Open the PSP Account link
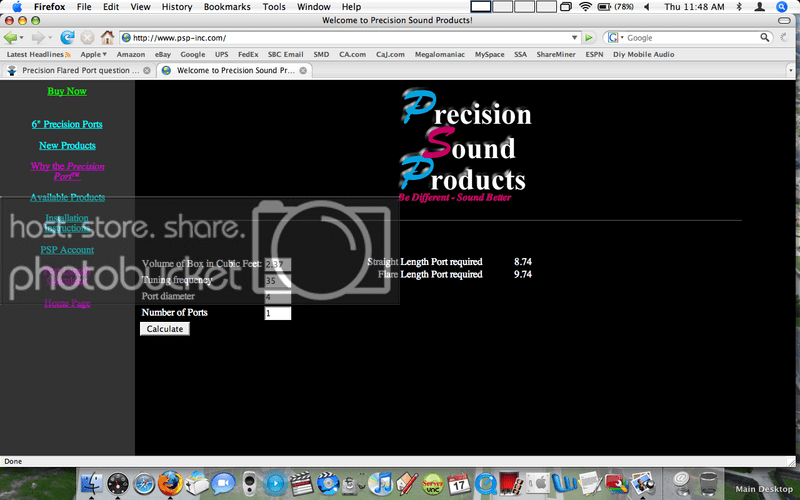 tap(67, 250)
